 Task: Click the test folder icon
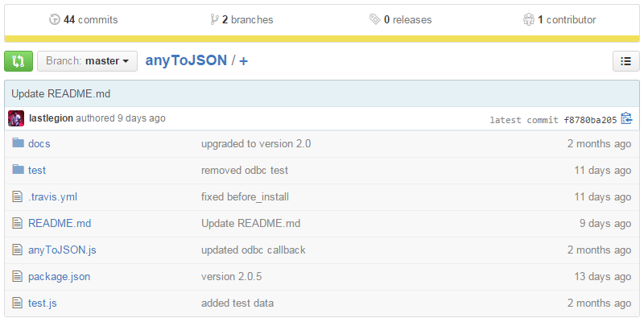18,170
